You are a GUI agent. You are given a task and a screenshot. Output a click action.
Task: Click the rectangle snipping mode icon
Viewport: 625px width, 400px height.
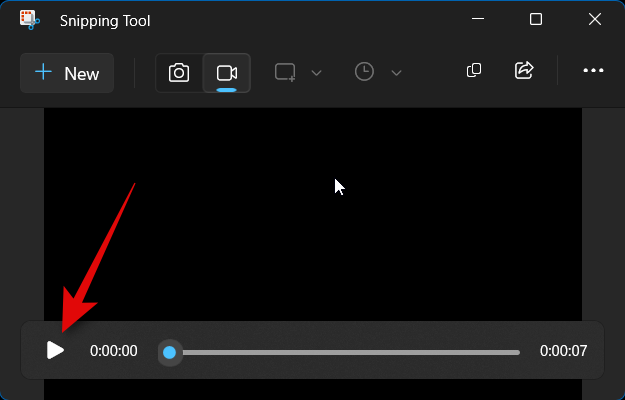pos(286,72)
